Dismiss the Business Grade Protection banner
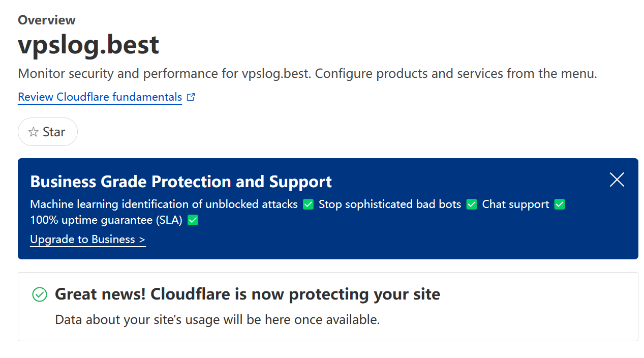Viewport: 644px width, 358px height. [617, 180]
